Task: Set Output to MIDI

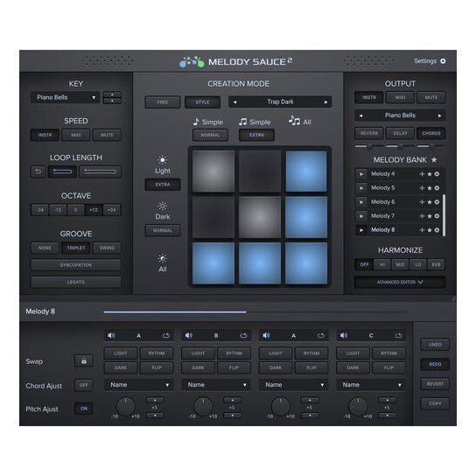Action: 400,97
